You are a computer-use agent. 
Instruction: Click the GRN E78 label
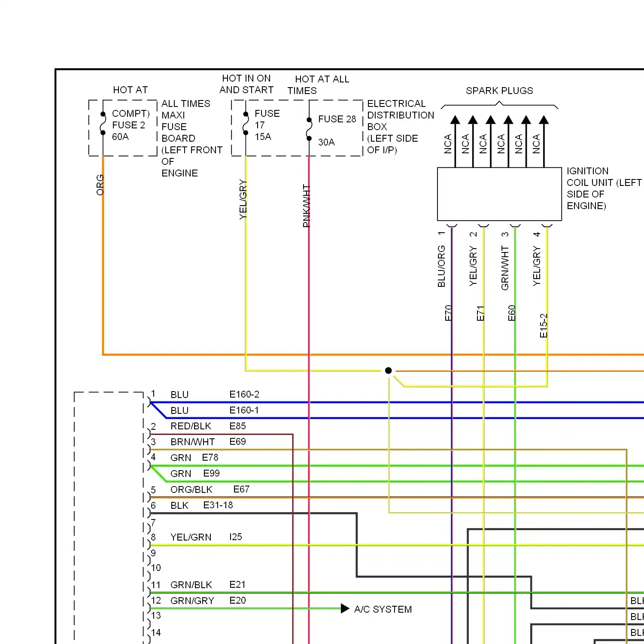click(x=194, y=458)
